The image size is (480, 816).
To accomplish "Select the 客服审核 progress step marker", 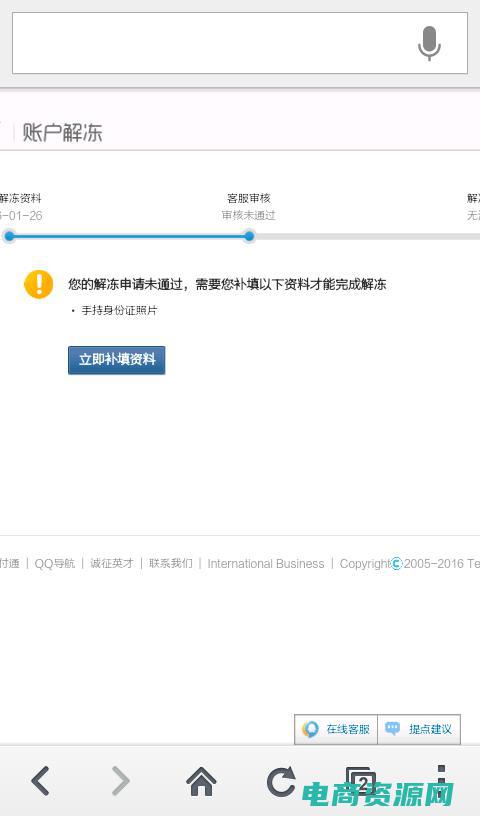I will 249,236.
